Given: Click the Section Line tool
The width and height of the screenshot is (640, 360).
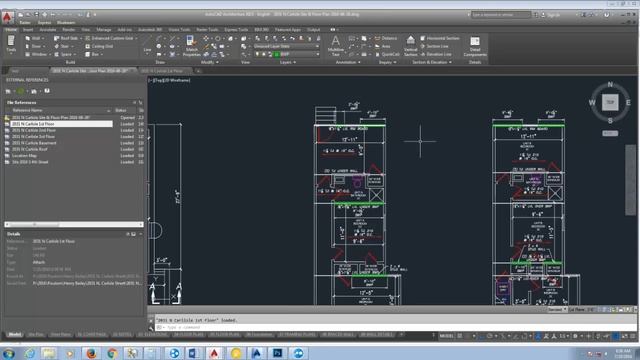Looking at the screenshot, I should point(434,46).
